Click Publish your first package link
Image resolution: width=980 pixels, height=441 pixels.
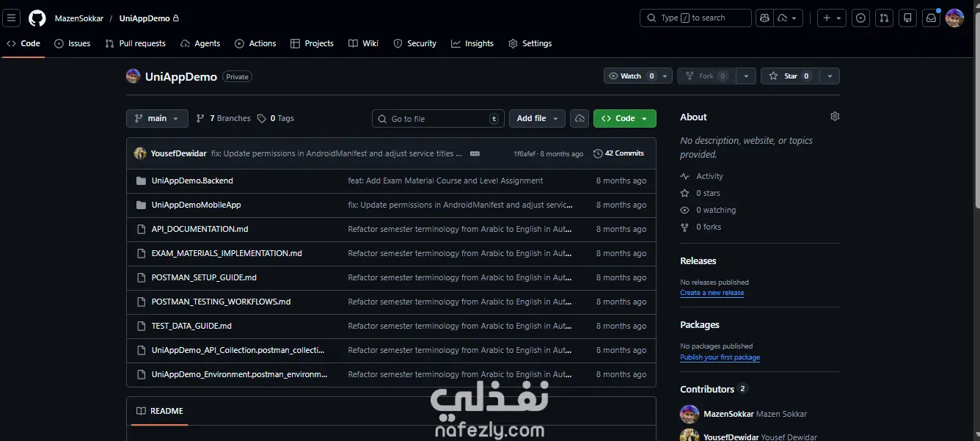(720, 357)
